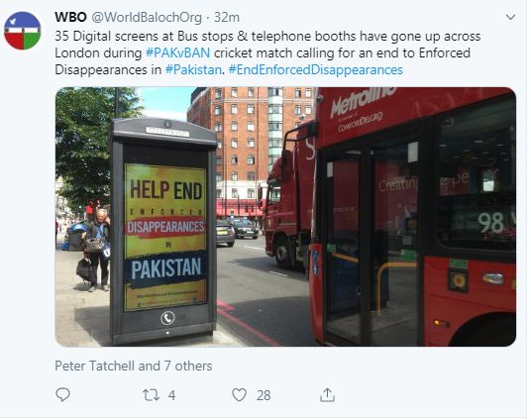The image size is (531, 420).
Task: Open the #Pakistan hashtag
Action: 193,69
